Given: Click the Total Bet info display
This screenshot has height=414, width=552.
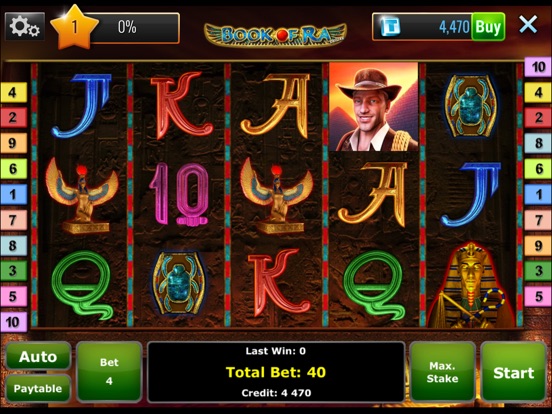Looking at the screenshot, I should tap(276, 372).
